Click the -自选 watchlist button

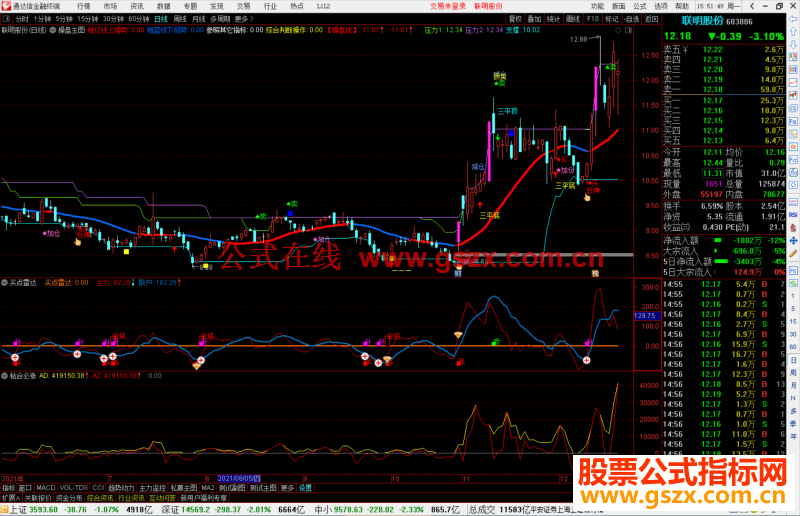point(632,19)
